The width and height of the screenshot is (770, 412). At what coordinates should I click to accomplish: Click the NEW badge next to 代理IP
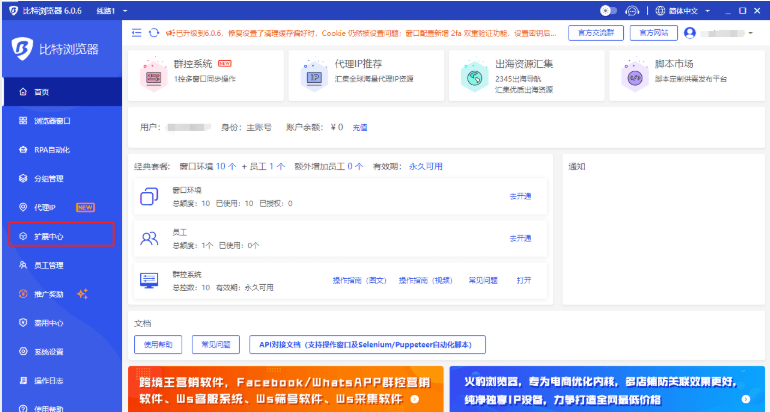(x=85, y=208)
